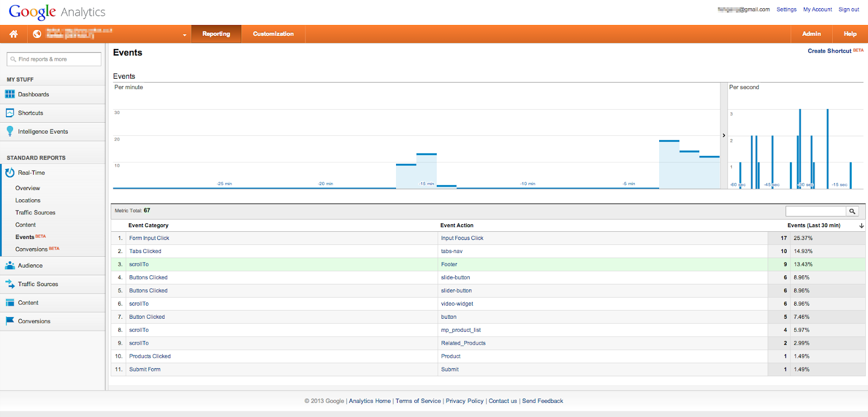The image size is (868, 417).
Task: Open mp_product_list event action
Action: (x=461, y=330)
